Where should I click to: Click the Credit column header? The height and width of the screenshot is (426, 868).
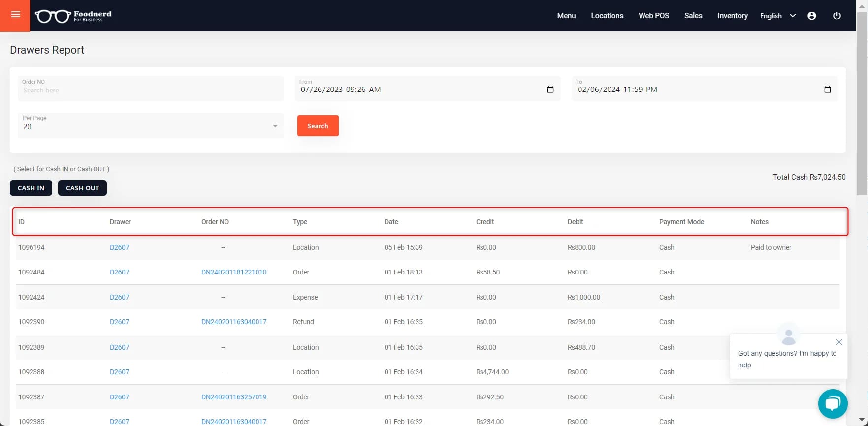click(485, 222)
